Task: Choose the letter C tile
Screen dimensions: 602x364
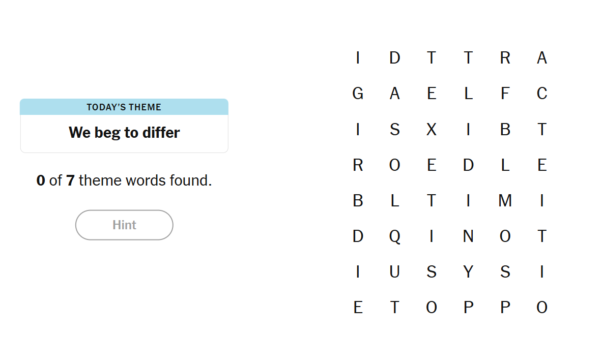Action: (542, 94)
